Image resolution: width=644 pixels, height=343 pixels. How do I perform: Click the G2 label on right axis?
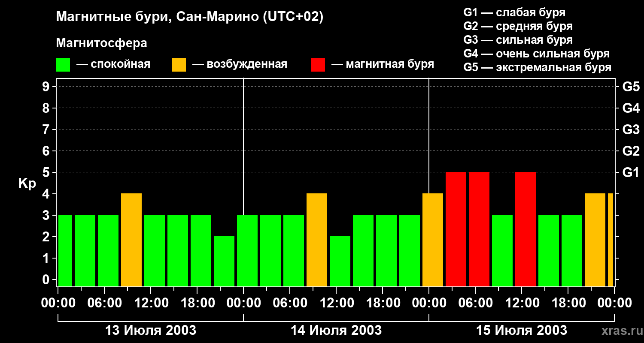[x=631, y=151]
